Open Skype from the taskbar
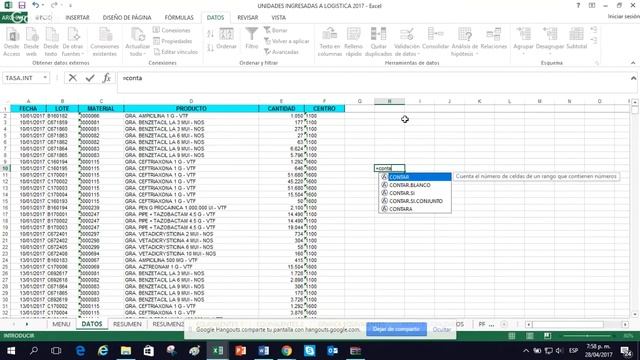This screenshot has height=360, width=640. (309, 351)
